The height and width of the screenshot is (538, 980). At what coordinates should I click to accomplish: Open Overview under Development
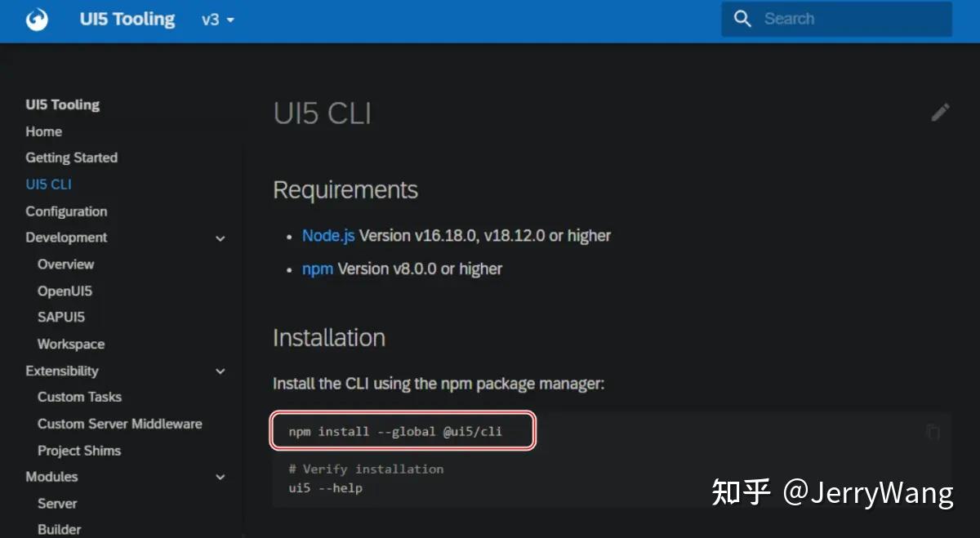(x=65, y=264)
